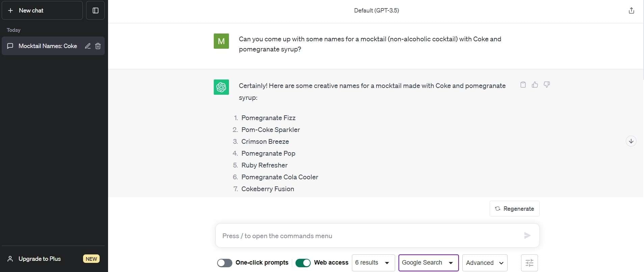Select the Mocktail Names: Coke chat
The width and height of the screenshot is (644, 272).
pyautogui.click(x=47, y=46)
